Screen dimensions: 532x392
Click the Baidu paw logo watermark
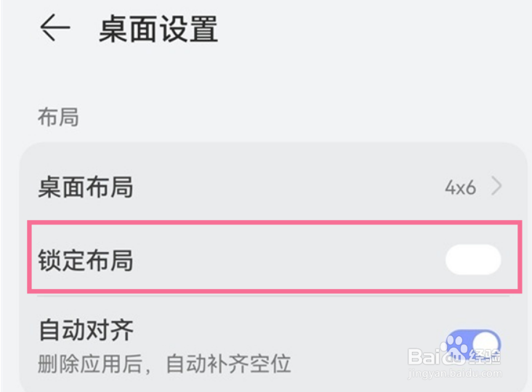point(455,346)
